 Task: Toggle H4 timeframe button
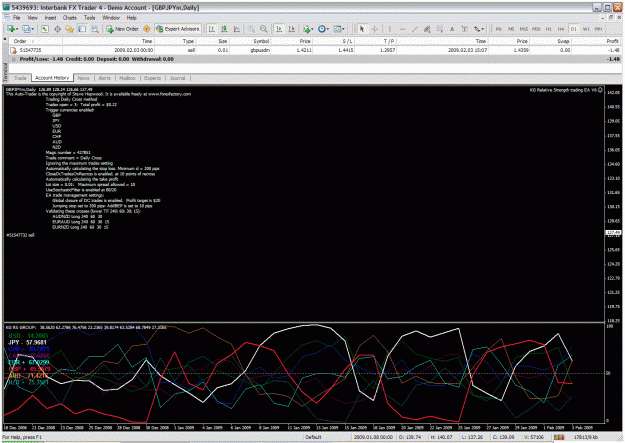point(561,29)
